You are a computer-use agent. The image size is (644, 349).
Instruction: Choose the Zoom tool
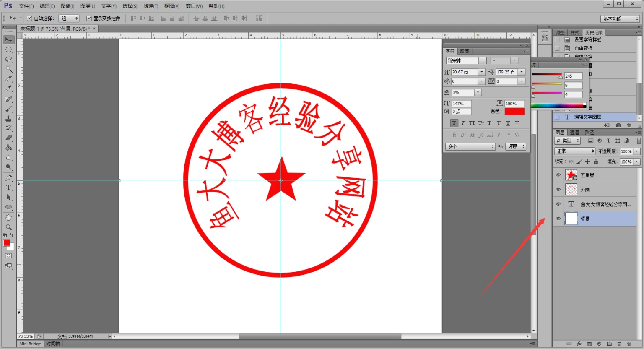tap(8, 227)
